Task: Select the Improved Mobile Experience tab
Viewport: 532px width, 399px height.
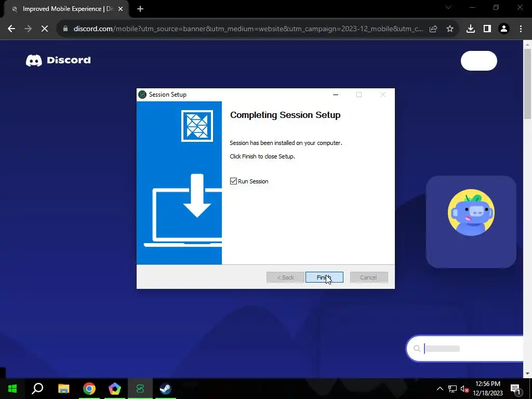Action: [66, 9]
